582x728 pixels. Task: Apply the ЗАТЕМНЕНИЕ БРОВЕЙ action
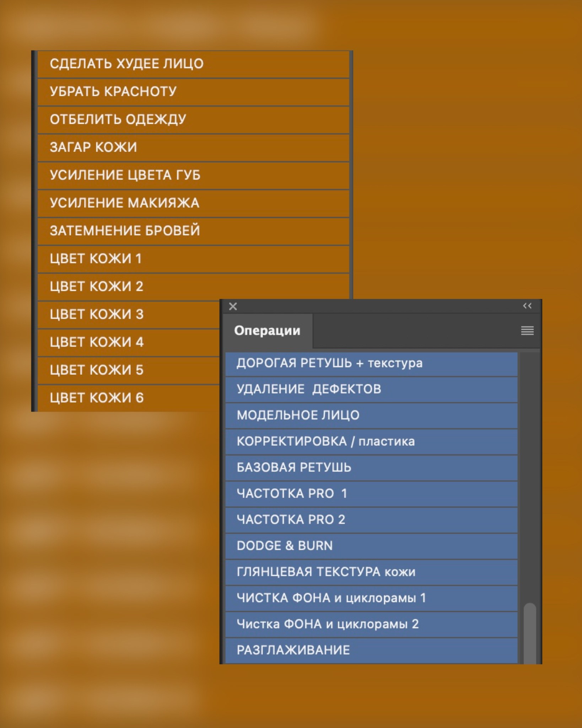193,231
